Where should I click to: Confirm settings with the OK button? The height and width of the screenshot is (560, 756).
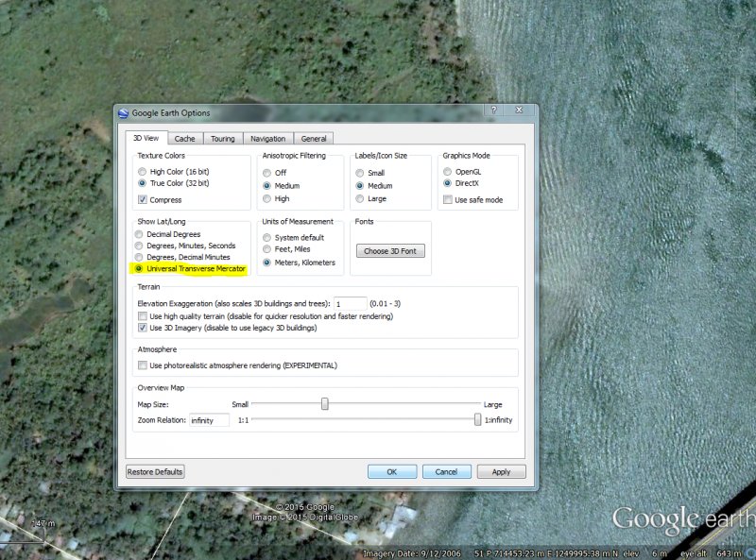pyautogui.click(x=392, y=472)
